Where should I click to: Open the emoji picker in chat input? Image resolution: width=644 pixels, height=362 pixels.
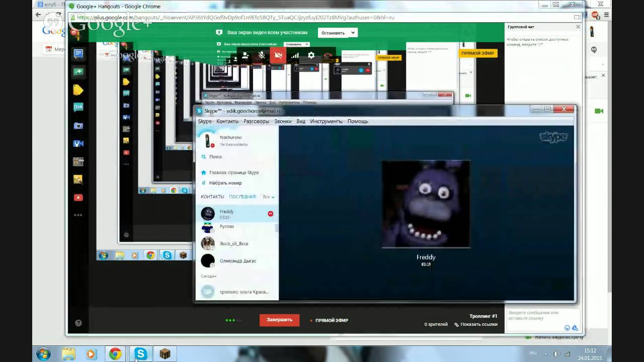[x=568, y=328]
